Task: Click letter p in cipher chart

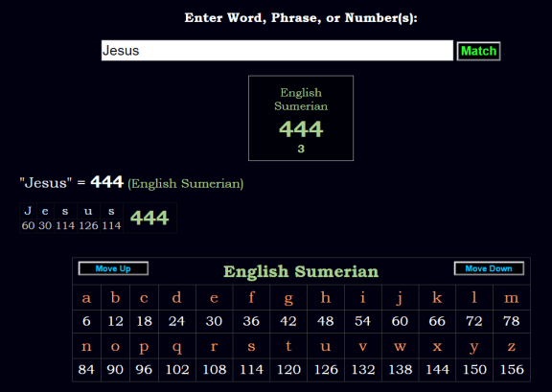Action: (144, 346)
